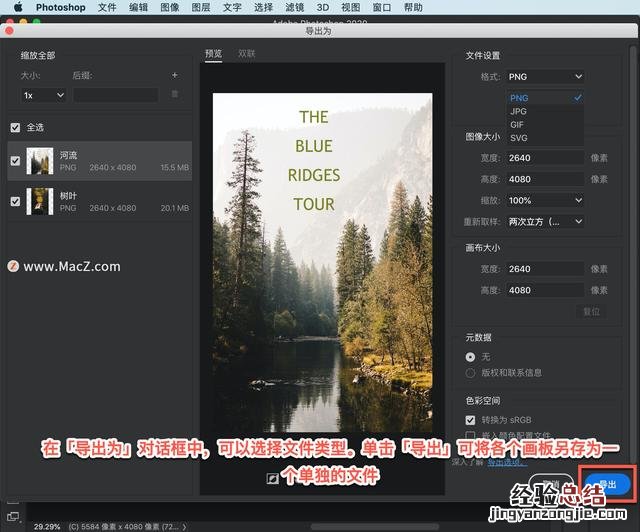Click the 复位 reset button

pyautogui.click(x=591, y=312)
